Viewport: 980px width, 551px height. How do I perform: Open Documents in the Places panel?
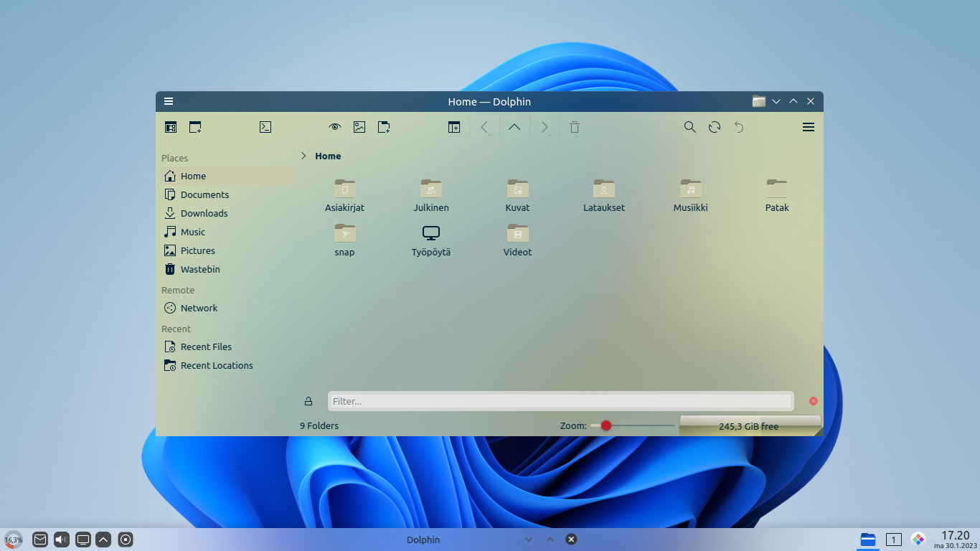226,194
